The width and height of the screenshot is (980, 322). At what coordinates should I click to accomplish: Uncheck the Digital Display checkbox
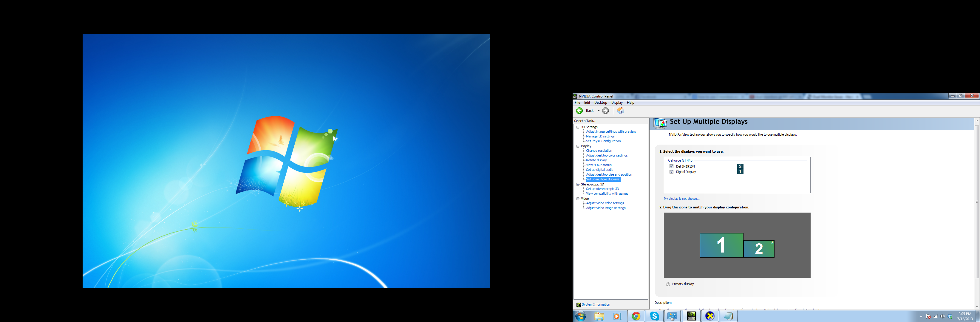671,172
